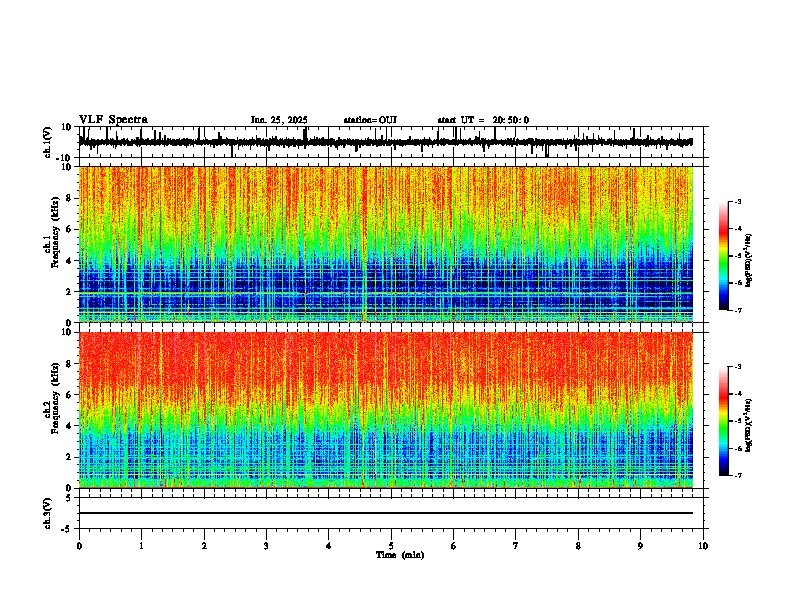This screenshot has height=612, width=792.
Task: Click time axis tick label "10"
Action: [x=703, y=546]
